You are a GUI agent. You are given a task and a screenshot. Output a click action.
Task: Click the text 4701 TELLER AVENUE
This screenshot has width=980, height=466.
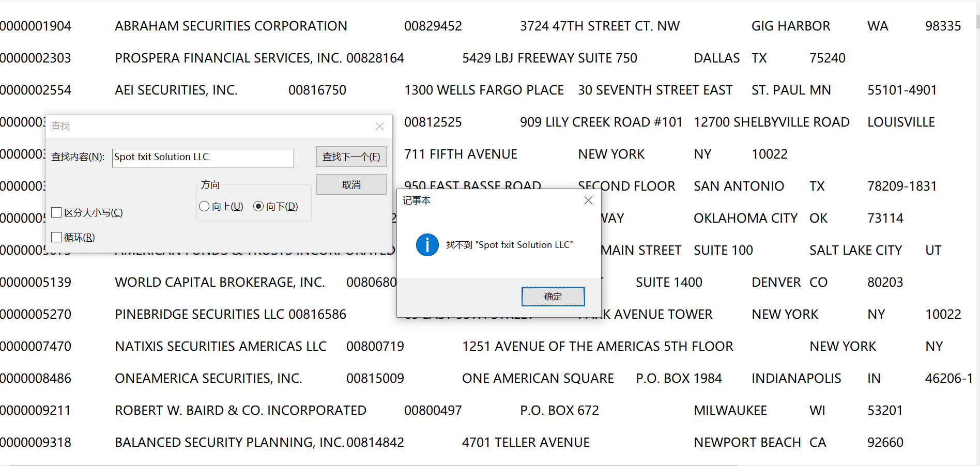(526, 442)
